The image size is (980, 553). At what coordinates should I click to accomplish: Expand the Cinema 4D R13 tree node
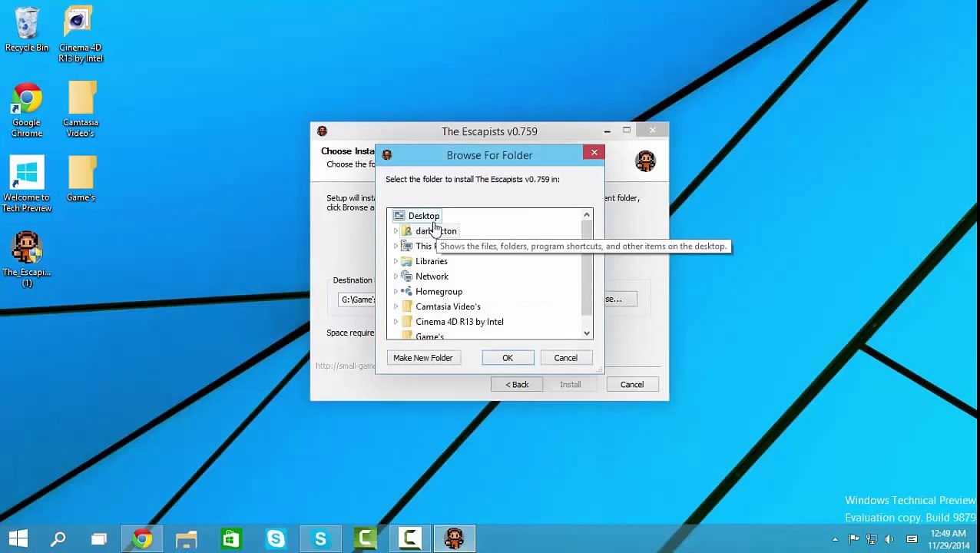[396, 322]
